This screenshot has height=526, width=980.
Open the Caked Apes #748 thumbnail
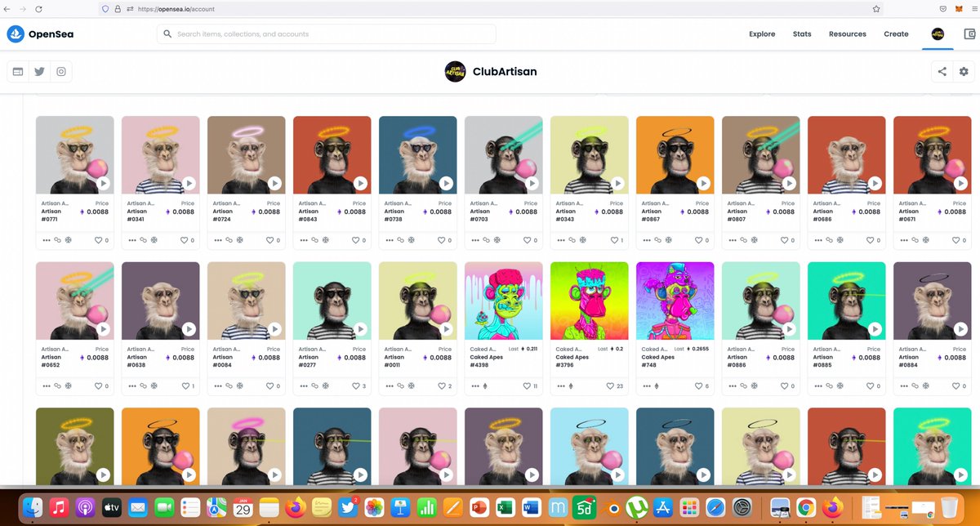(675, 301)
